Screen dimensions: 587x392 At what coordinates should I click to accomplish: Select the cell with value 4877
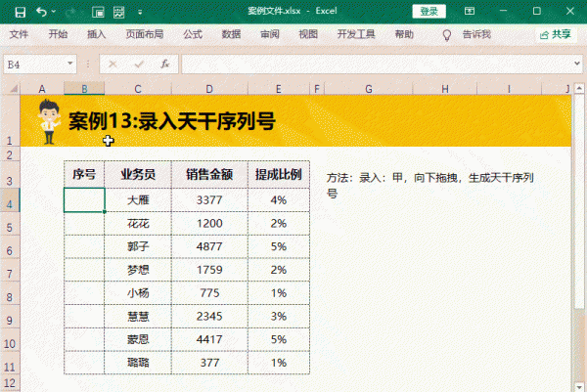pos(209,246)
